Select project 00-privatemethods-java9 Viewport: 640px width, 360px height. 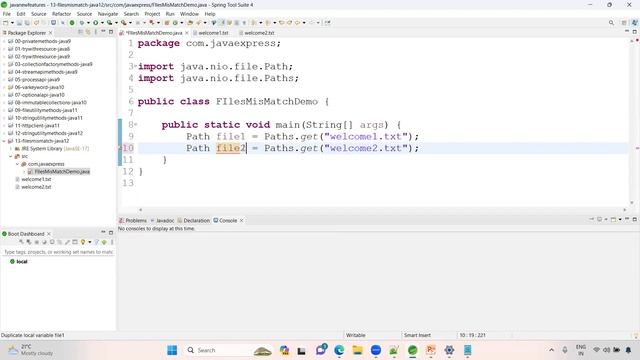click(43, 41)
